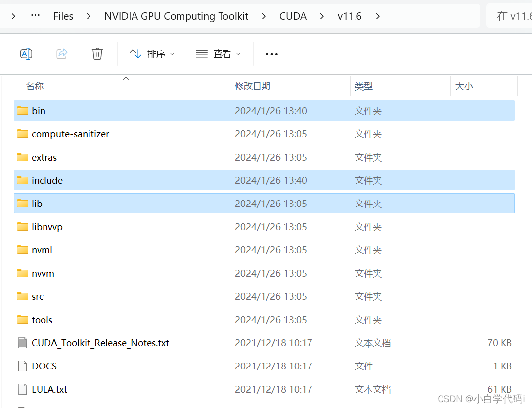The width and height of the screenshot is (532, 408).
Task: Click the bin folder name
Action: [39, 111]
